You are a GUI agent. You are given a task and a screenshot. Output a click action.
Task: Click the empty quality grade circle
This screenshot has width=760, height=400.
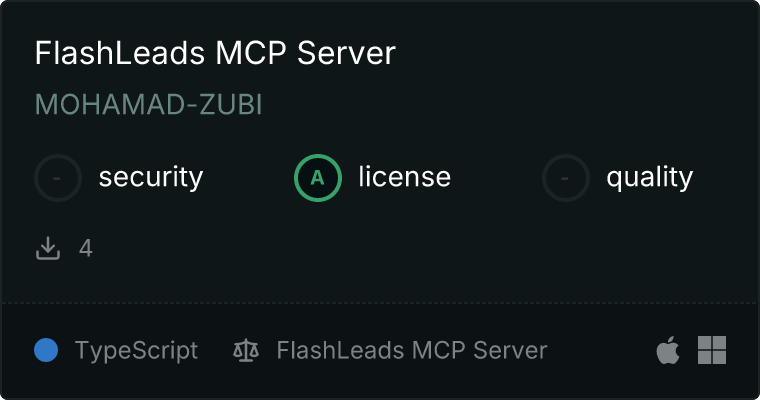tap(566, 178)
